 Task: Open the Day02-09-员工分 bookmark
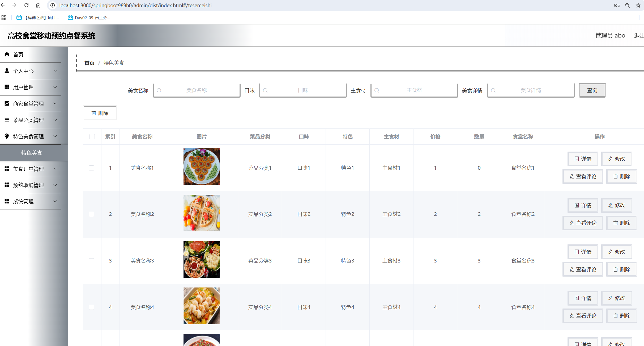[x=89, y=18]
